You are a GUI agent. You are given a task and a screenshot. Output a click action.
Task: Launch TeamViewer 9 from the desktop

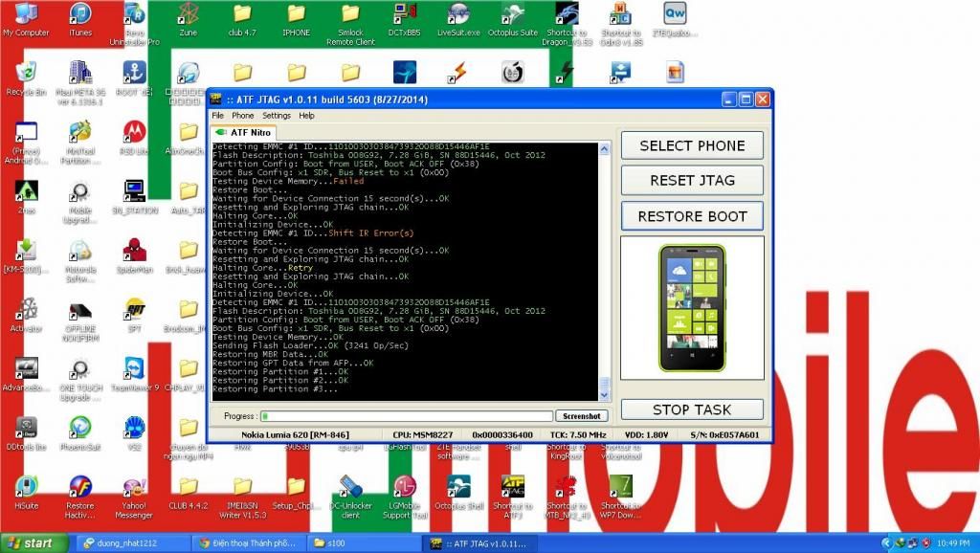coord(134,374)
